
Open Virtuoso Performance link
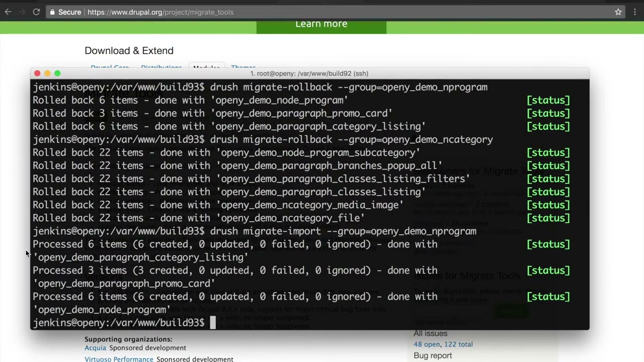[119, 359]
